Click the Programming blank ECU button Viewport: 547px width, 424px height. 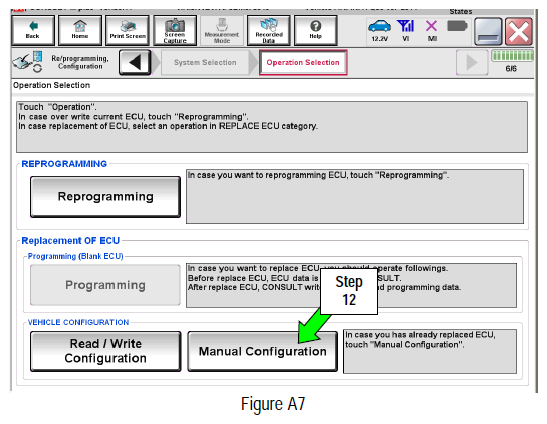[x=105, y=285]
